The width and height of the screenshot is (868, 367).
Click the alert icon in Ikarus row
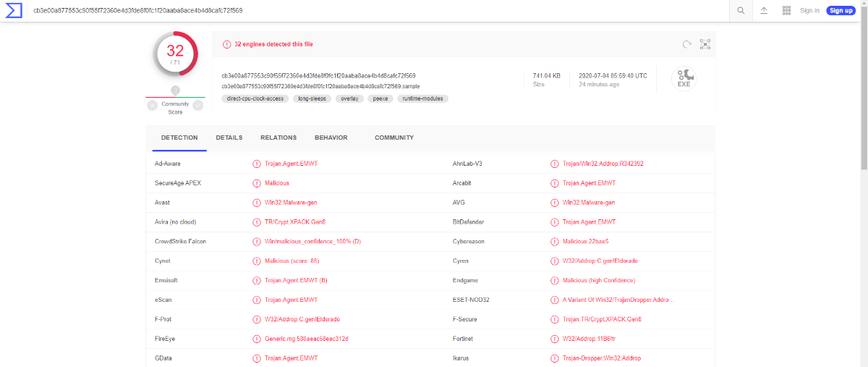click(555, 358)
